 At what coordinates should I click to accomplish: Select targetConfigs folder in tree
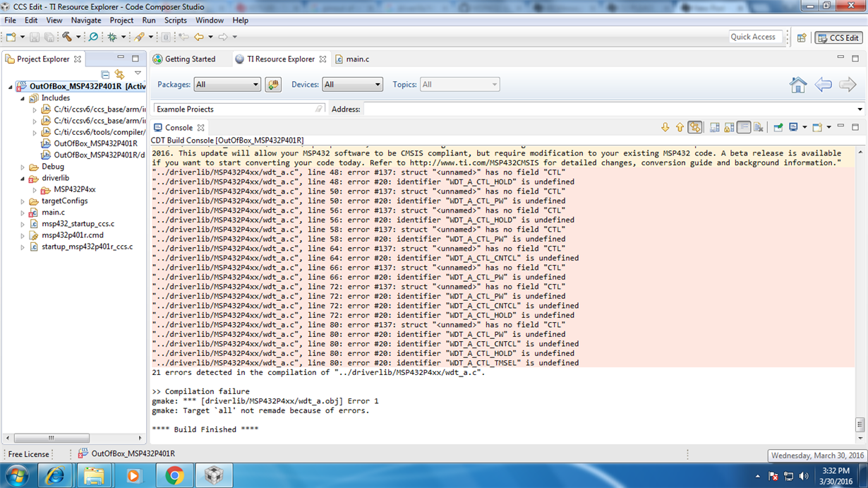coord(64,201)
